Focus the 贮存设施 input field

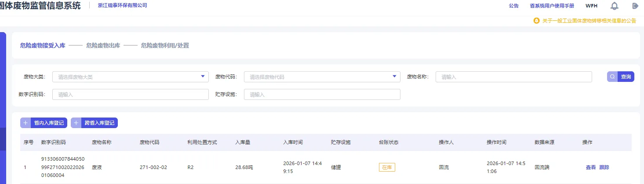pos(322,95)
